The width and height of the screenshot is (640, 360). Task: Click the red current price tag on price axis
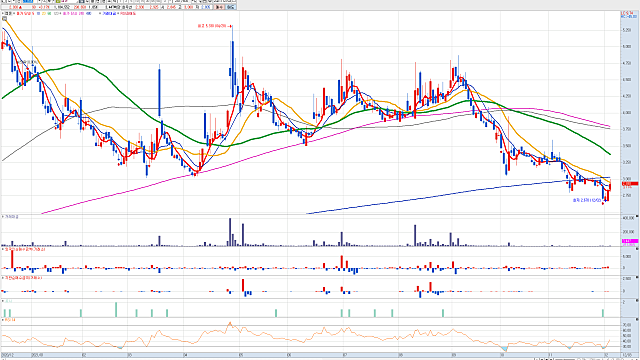[631, 184]
